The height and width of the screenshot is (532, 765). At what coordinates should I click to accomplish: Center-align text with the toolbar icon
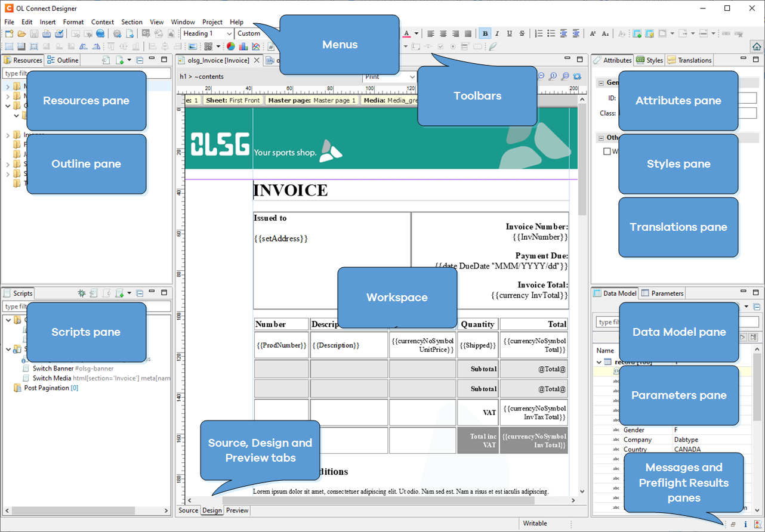pos(443,34)
